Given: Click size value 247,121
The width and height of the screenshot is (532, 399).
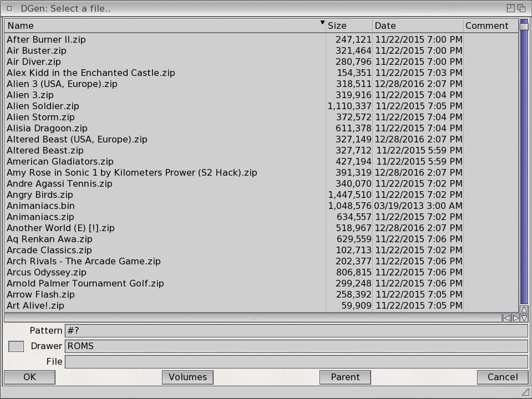Looking at the screenshot, I should point(353,40).
